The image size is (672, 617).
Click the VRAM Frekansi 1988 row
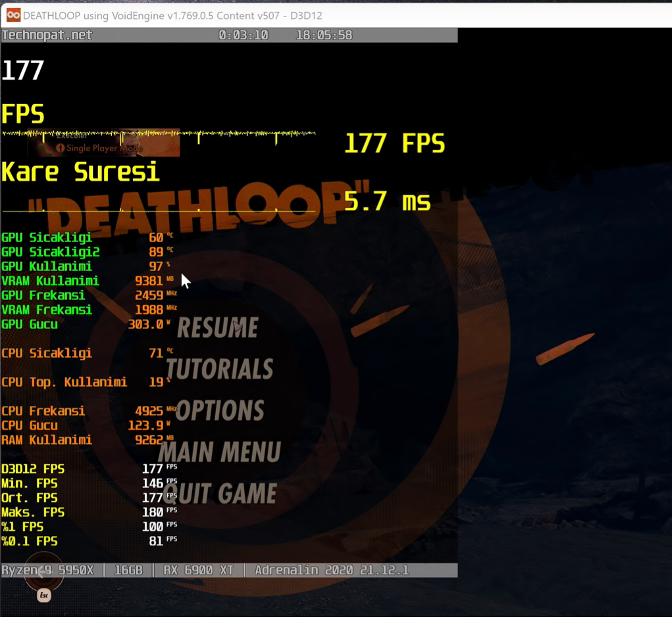click(x=89, y=310)
